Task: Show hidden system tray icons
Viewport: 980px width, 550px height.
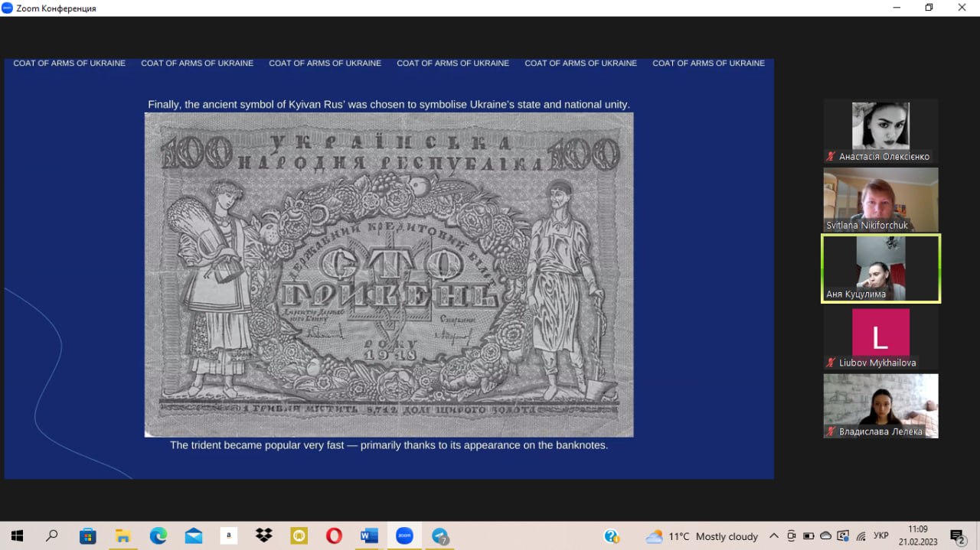Action: pos(773,536)
